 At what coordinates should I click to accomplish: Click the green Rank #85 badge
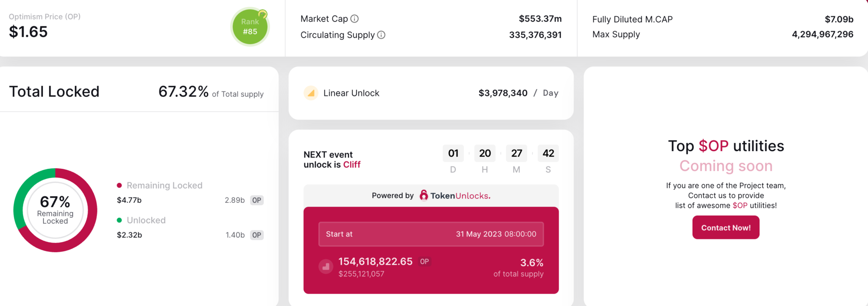pyautogui.click(x=250, y=27)
